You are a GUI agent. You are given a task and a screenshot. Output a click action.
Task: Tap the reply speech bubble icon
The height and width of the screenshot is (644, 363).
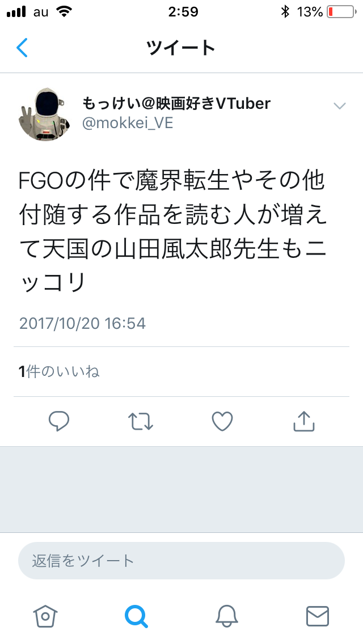pos(59,421)
